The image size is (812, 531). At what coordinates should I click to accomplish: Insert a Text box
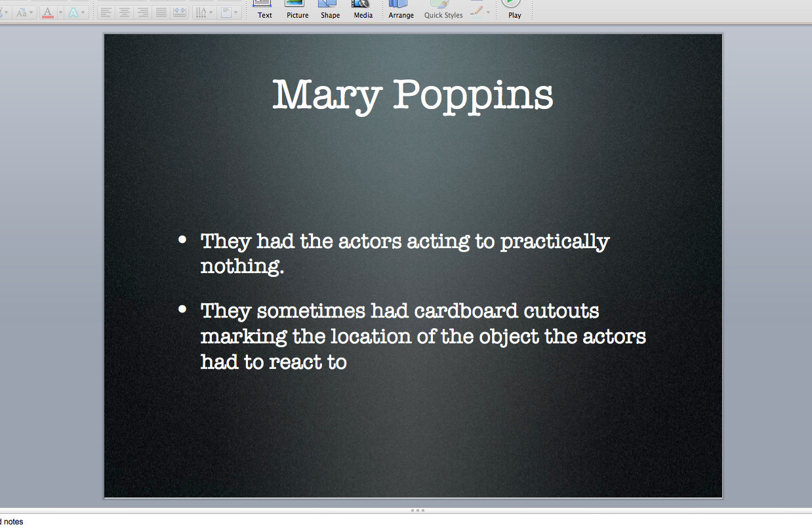pyautogui.click(x=264, y=10)
